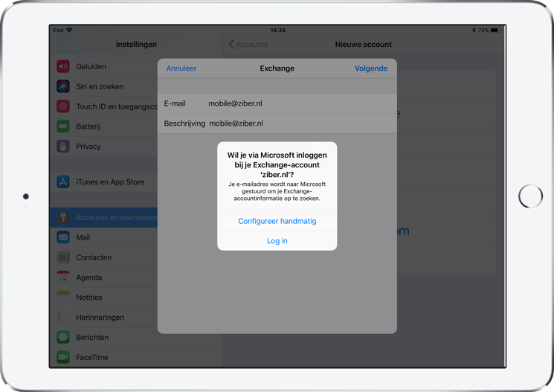This screenshot has width=554, height=392.
Task: Tap the green Berichten bubble icon
Action: (63, 337)
